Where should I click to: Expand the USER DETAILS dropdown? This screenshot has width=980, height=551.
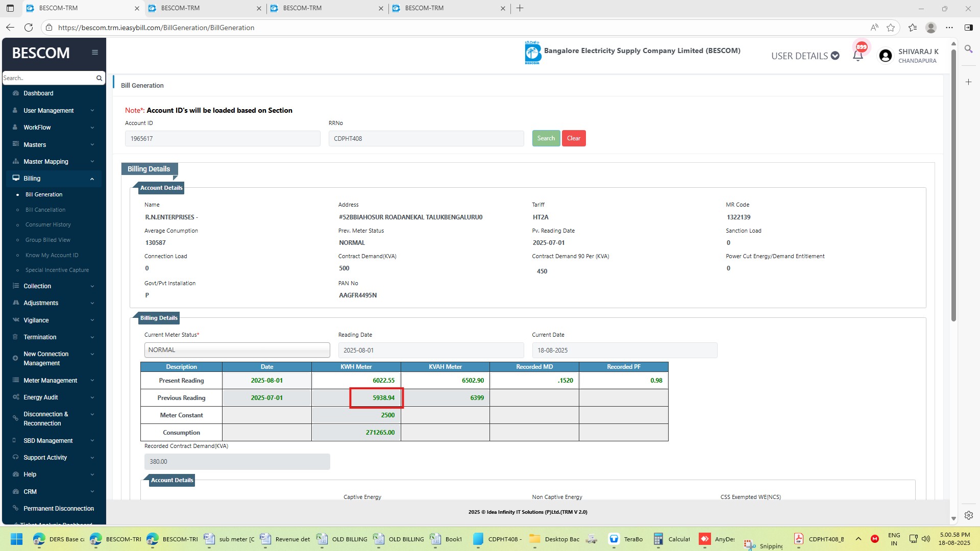[x=805, y=56]
